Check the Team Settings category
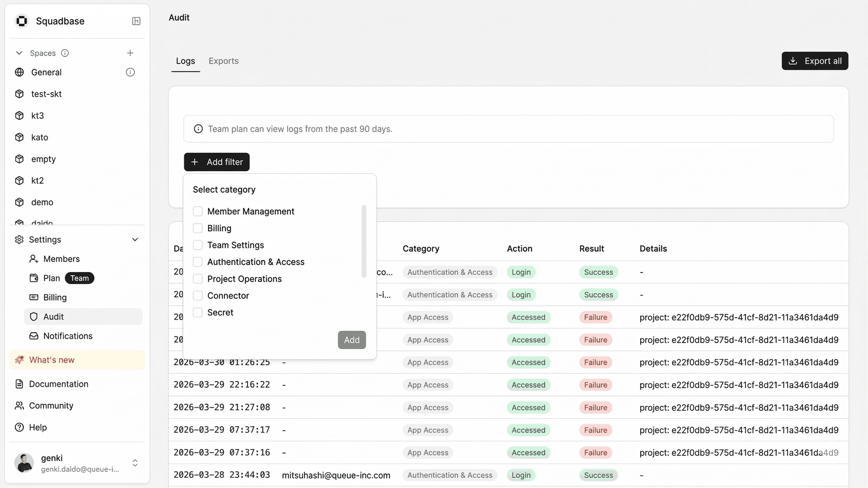 (198, 245)
